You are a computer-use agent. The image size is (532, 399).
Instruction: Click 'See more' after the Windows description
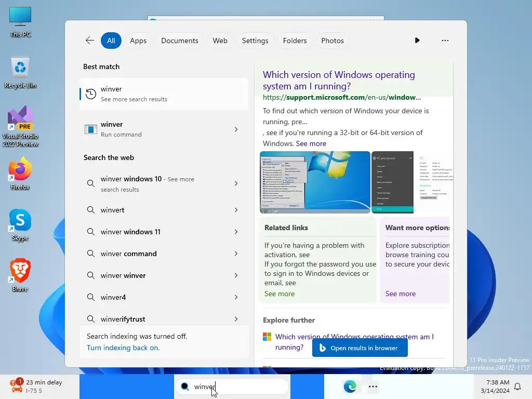pos(311,143)
